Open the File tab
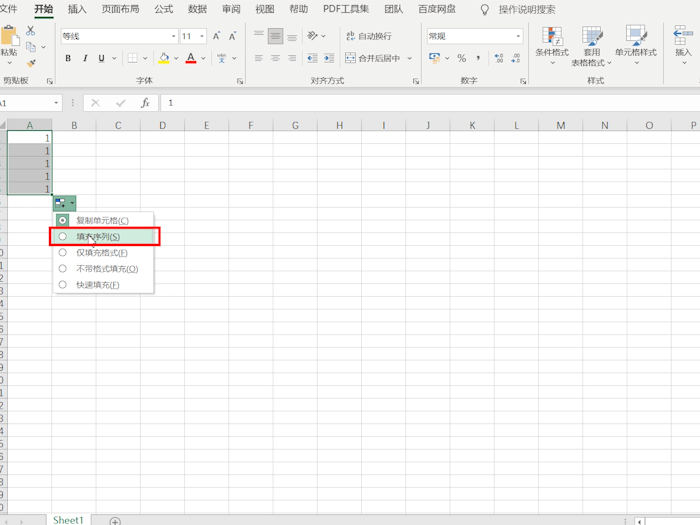Screen dimensions: 700x525 click(x=8, y=9)
